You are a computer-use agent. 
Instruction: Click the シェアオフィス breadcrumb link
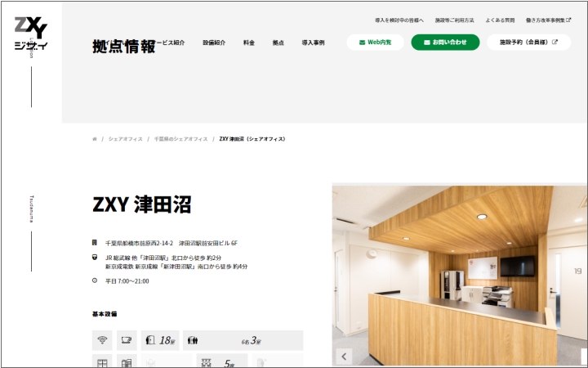click(126, 139)
